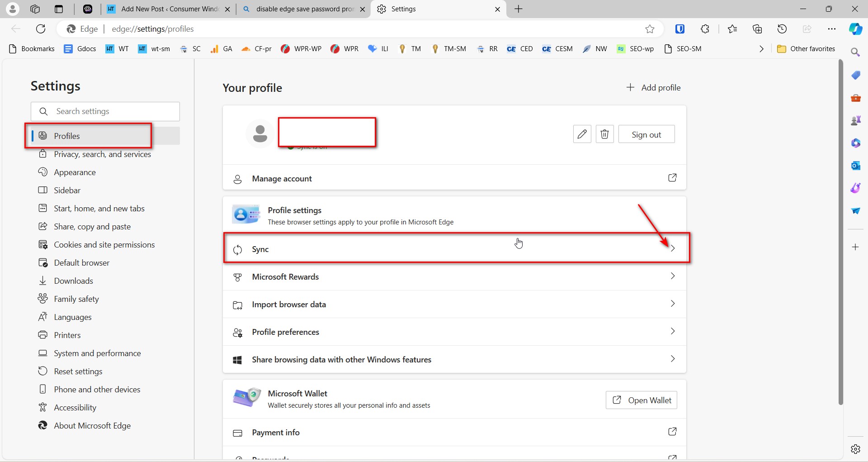
Task: Click the browser profile avatar icon
Action: click(13, 9)
